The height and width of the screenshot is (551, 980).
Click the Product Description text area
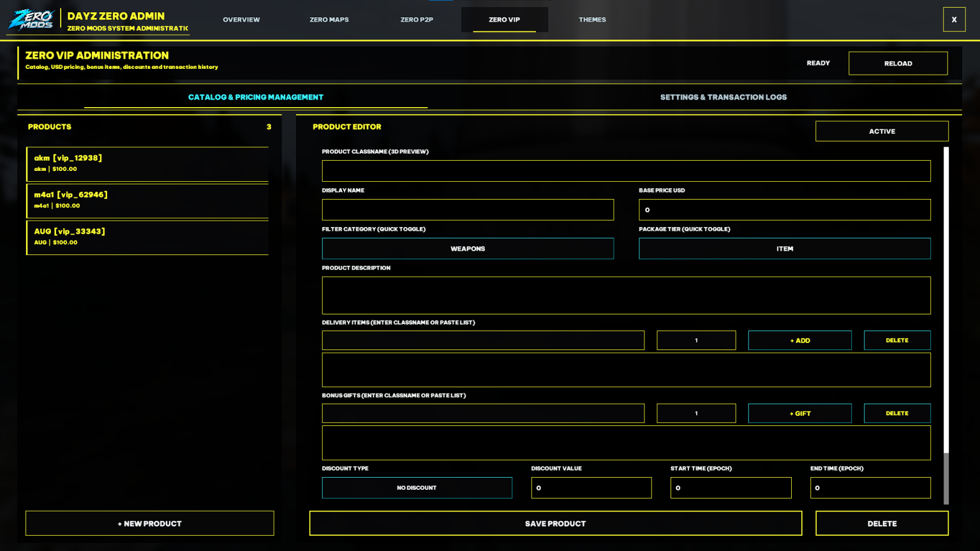pyautogui.click(x=626, y=295)
